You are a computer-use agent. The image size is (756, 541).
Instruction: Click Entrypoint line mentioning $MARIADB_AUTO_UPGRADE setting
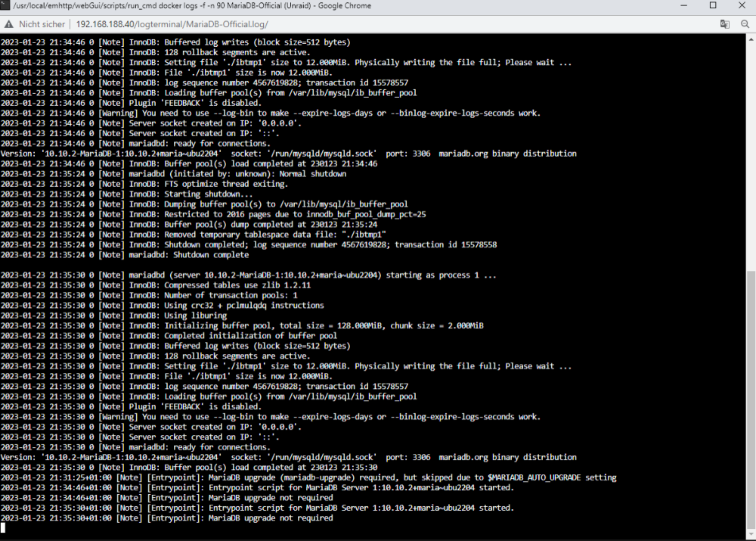[x=308, y=477]
